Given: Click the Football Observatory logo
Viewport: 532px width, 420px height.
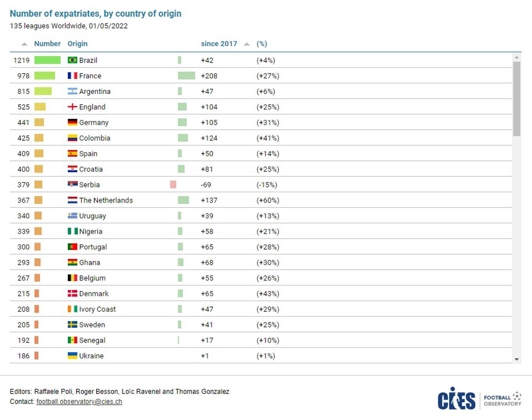Looking at the screenshot, I should click(502, 399).
